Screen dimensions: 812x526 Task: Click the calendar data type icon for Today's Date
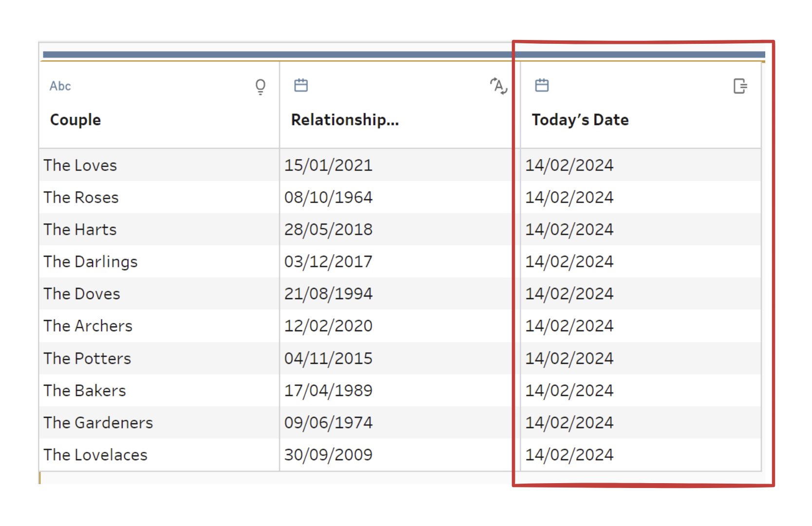[x=542, y=86]
